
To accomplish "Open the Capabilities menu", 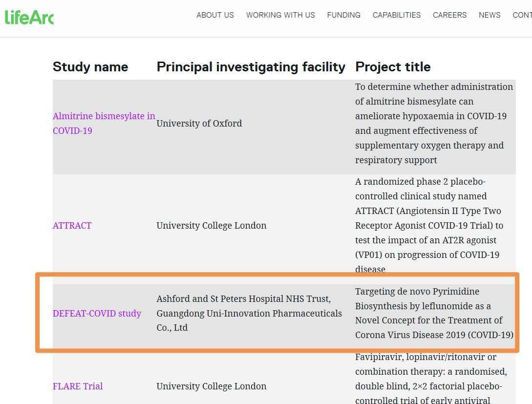I will [397, 15].
